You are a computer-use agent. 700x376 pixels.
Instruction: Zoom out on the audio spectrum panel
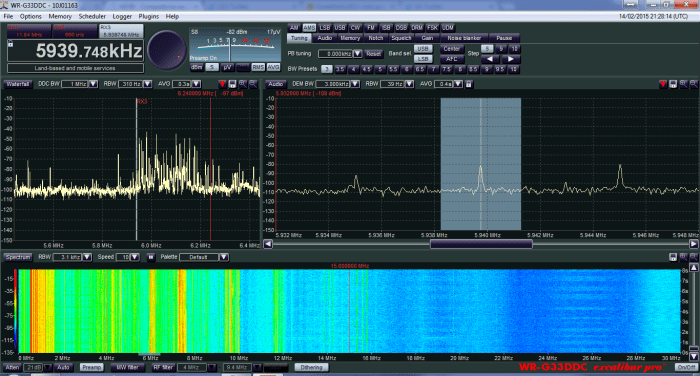[694, 84]
